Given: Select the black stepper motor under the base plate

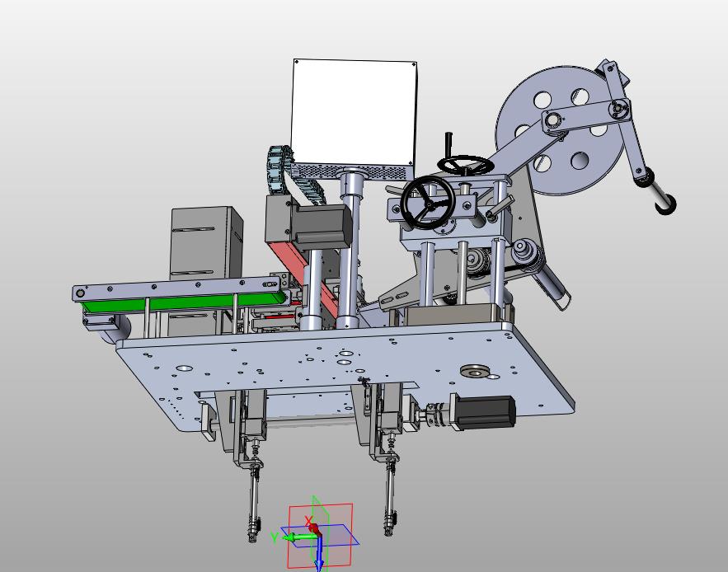Looking at the screenshot, I should [x=486, y=412].
